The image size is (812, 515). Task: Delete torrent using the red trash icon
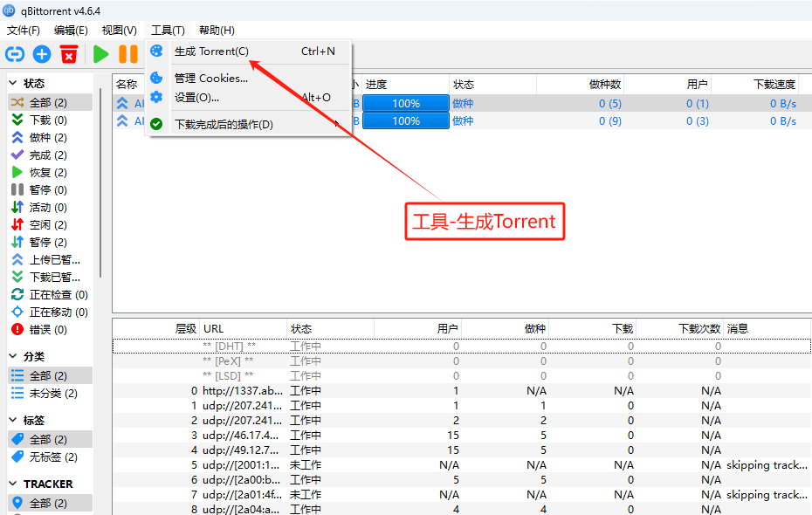68,54
